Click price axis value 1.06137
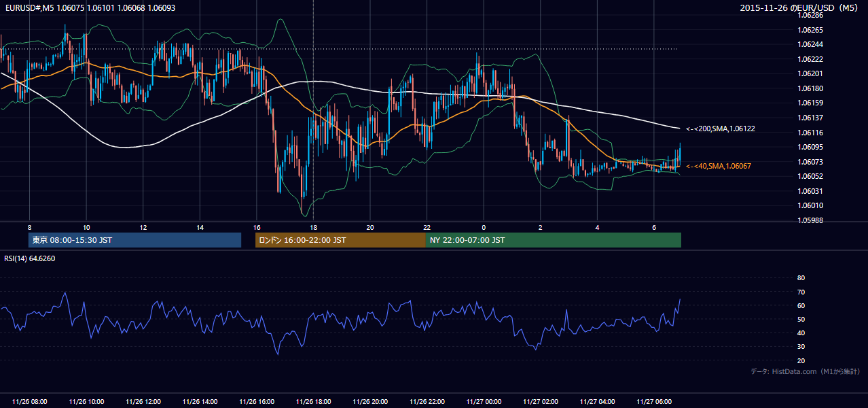 click(810, 118)
